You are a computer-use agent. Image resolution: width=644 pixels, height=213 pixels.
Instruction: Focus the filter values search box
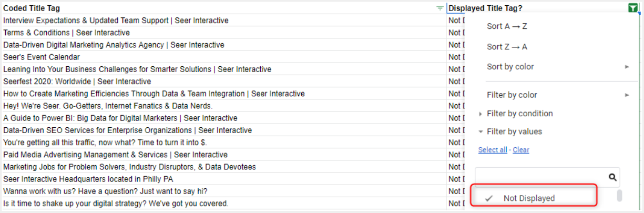540,178
